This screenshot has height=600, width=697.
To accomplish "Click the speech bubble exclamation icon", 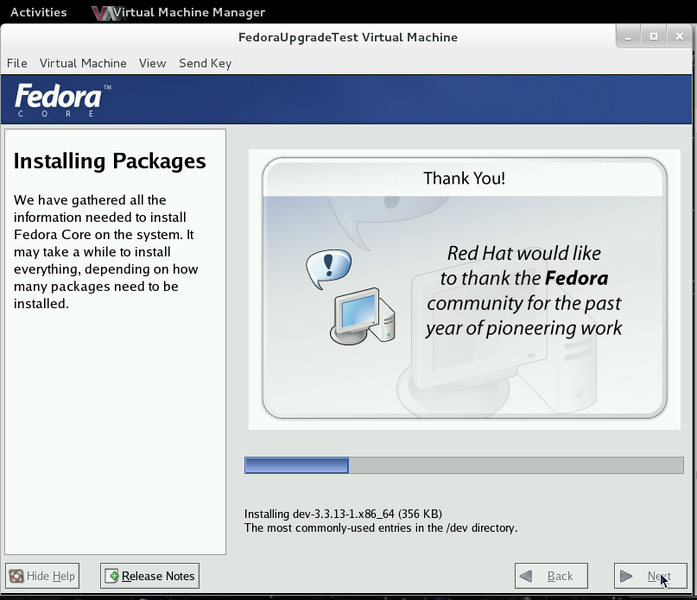I will point(328,267).
